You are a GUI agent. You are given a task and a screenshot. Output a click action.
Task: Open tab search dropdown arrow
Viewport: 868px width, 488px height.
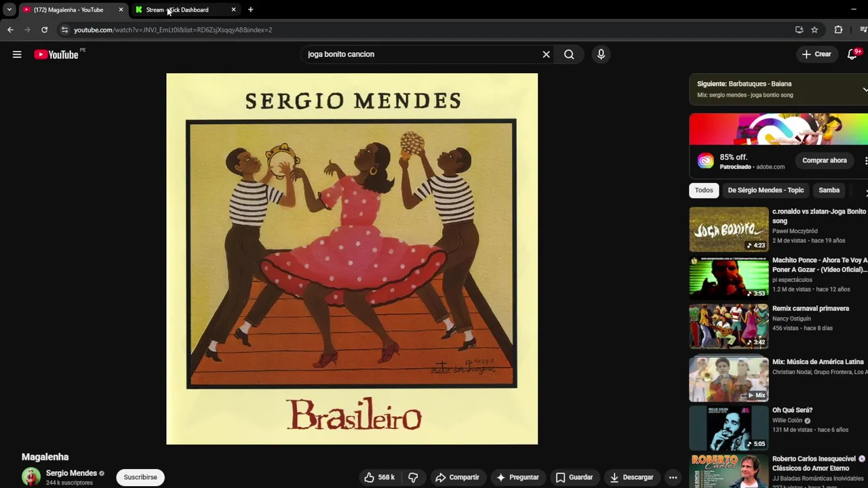[9, 9]
